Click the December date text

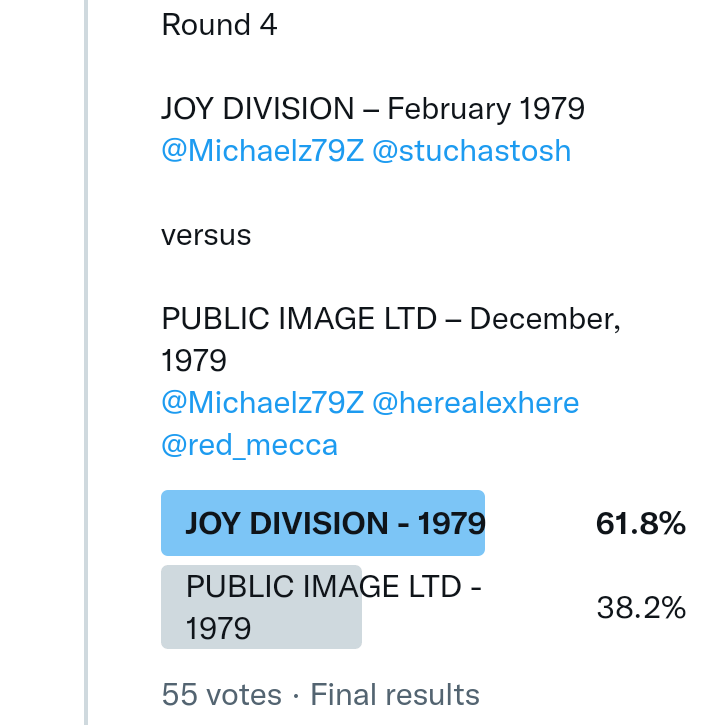[545, 319]
